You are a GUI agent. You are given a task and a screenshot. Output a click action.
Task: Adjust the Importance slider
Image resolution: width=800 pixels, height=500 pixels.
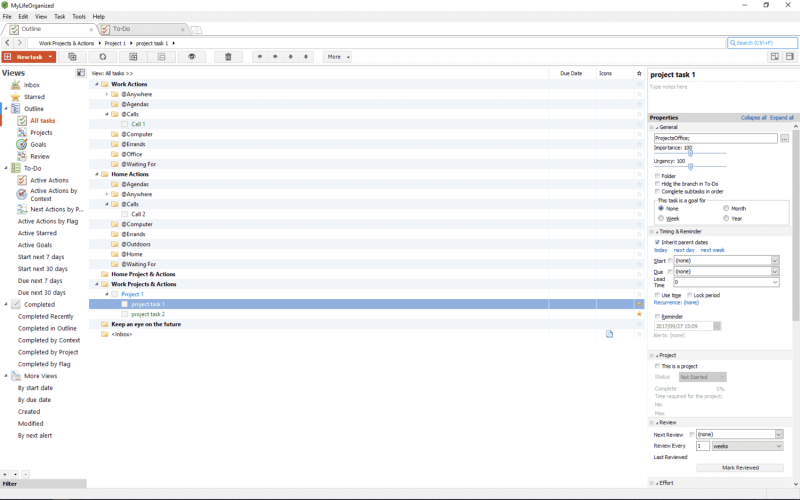689,153
